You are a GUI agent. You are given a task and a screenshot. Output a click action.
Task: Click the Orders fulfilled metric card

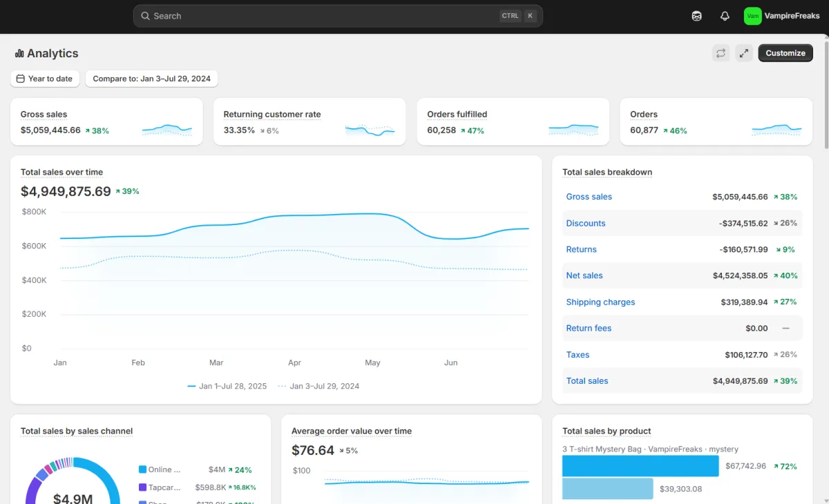[513, 122]
